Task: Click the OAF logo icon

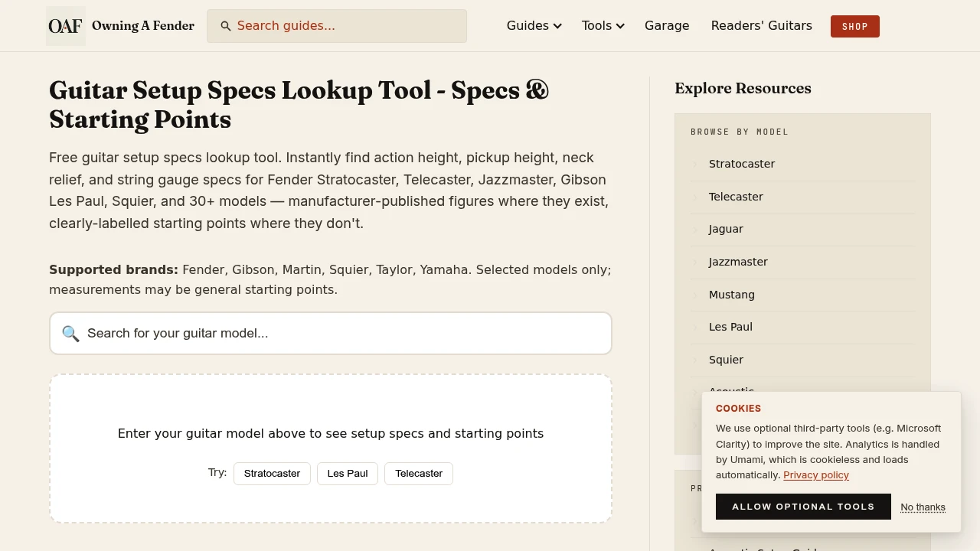Action: [x=66, y=26]
